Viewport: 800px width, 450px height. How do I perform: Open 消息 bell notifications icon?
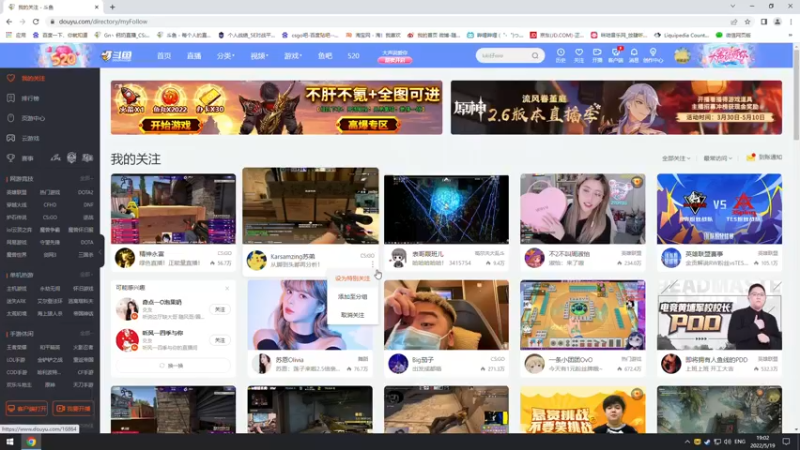click(x=634, y=55)
